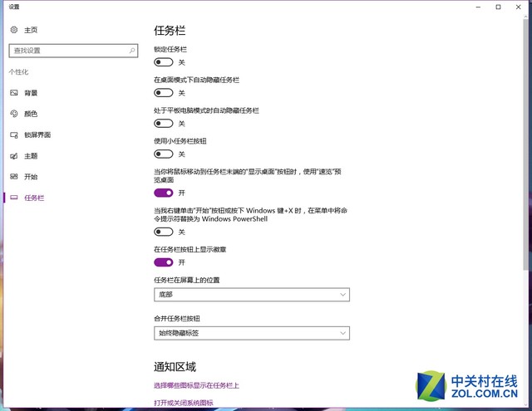Turn off the 速览 preview desktop switch
The height and width of the screenshot is (411, 532).
[x=164, y=193]
